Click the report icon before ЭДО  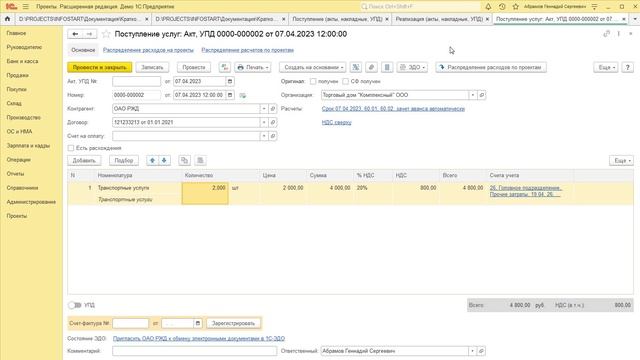click(x=387, y=67)
